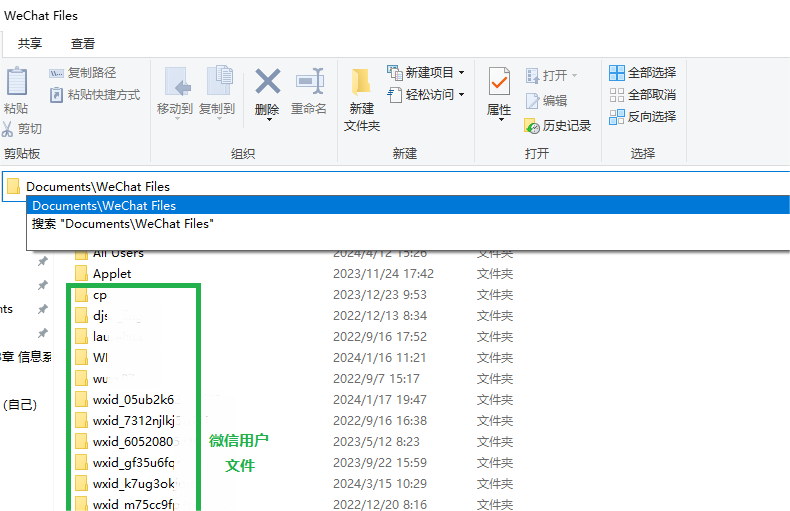Select the Applet folder
This screenshot has height=511, width=790.
pos(112,274)
